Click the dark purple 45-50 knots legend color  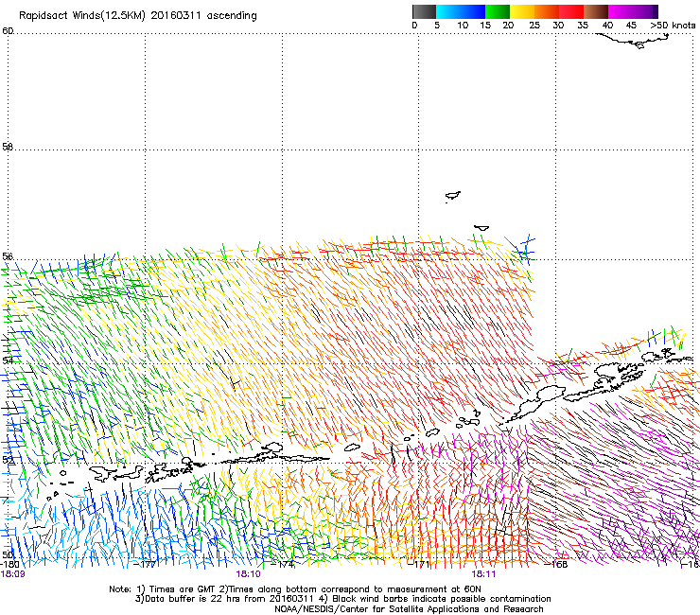[x=645, y=11]
